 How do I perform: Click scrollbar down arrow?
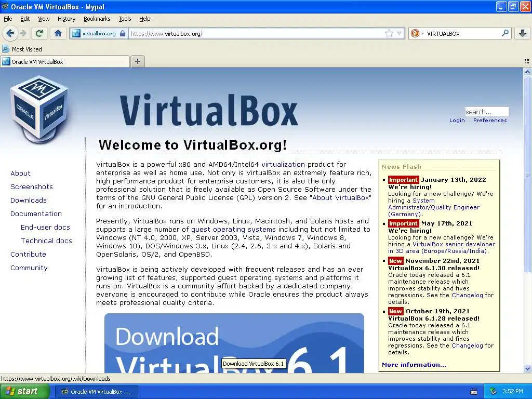[x=527, y=368]
